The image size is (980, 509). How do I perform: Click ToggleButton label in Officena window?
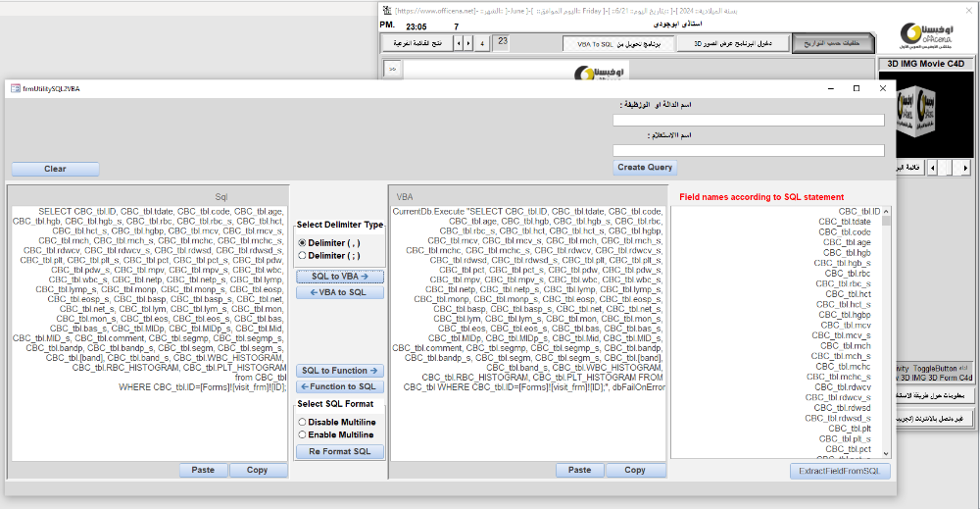click(x=935, y=369)
